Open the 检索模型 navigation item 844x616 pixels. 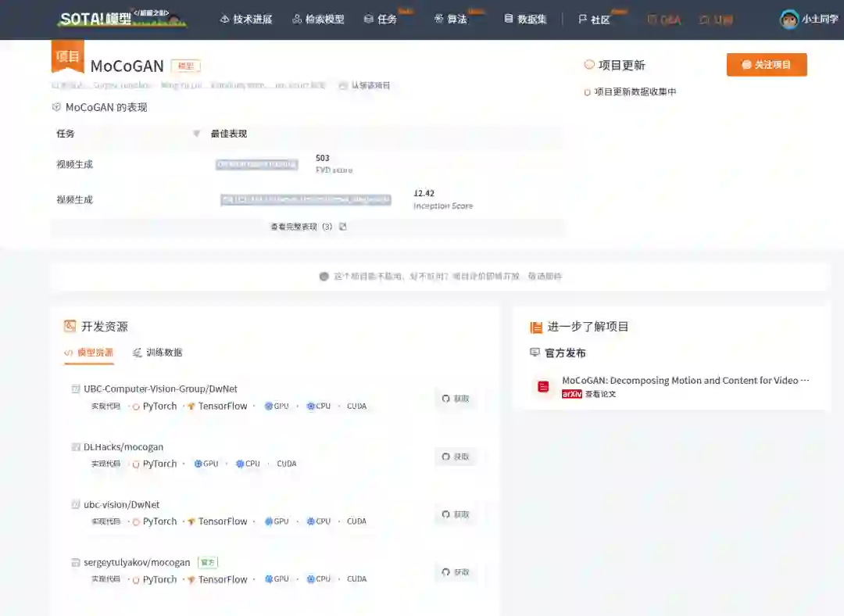[318, 20]
